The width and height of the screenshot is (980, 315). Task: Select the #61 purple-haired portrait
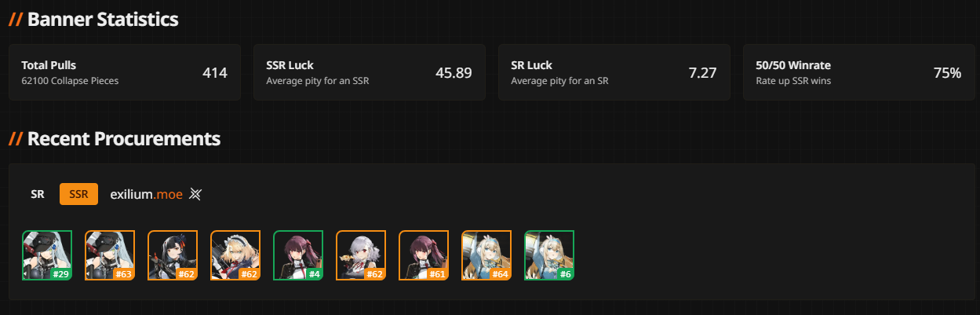point(424,255)
